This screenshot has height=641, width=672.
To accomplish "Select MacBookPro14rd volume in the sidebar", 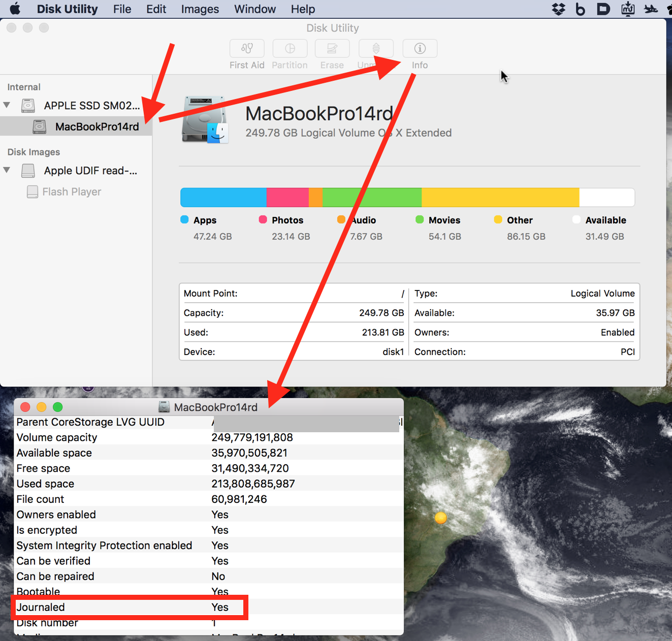I will [x=76, y=126].
